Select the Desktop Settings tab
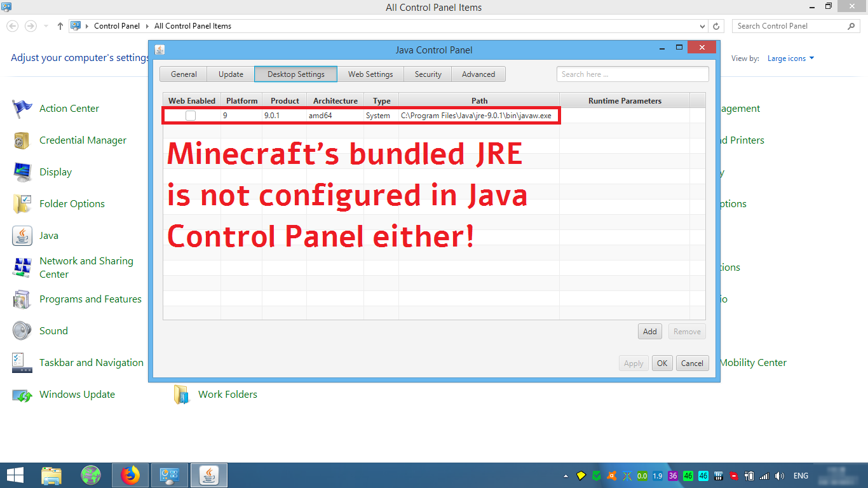This screenshot has height=488, width=868. (295, 74)
